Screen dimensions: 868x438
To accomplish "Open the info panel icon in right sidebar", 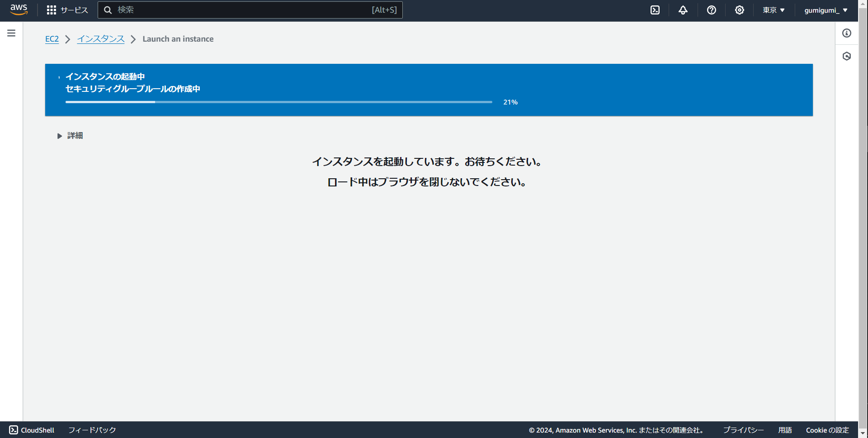I will pos(847,33).
